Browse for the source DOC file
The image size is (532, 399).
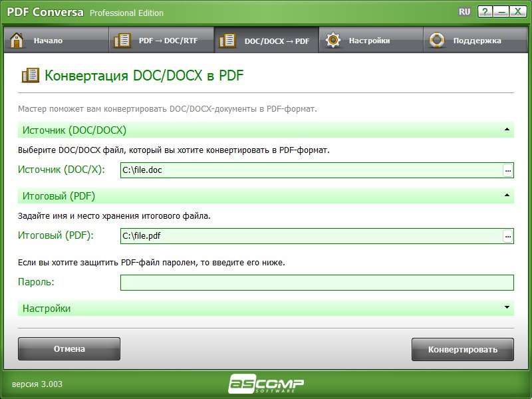click(x=507, y=170)
